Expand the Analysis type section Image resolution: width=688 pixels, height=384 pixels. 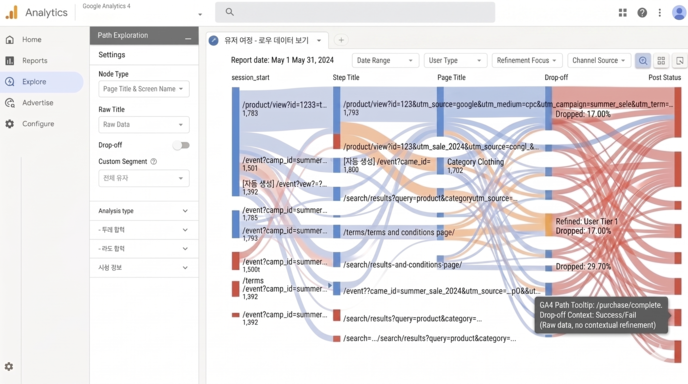click(x=144, y=211)
